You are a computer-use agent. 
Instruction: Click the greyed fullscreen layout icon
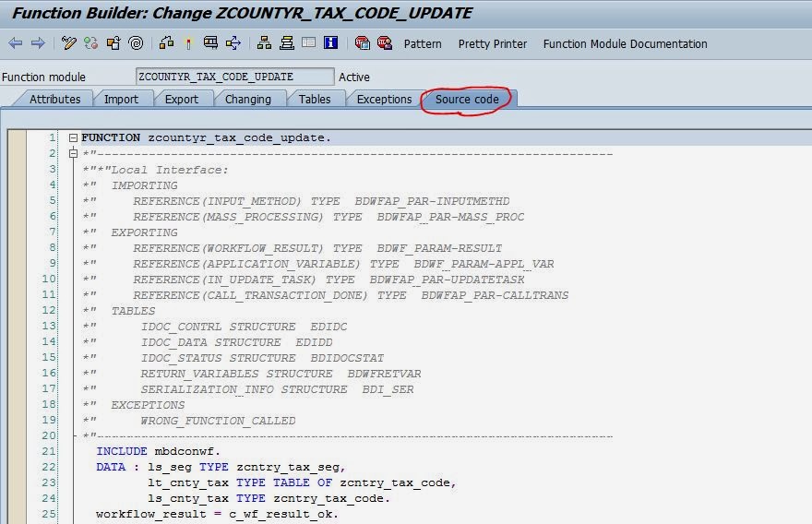pos(308,42)
